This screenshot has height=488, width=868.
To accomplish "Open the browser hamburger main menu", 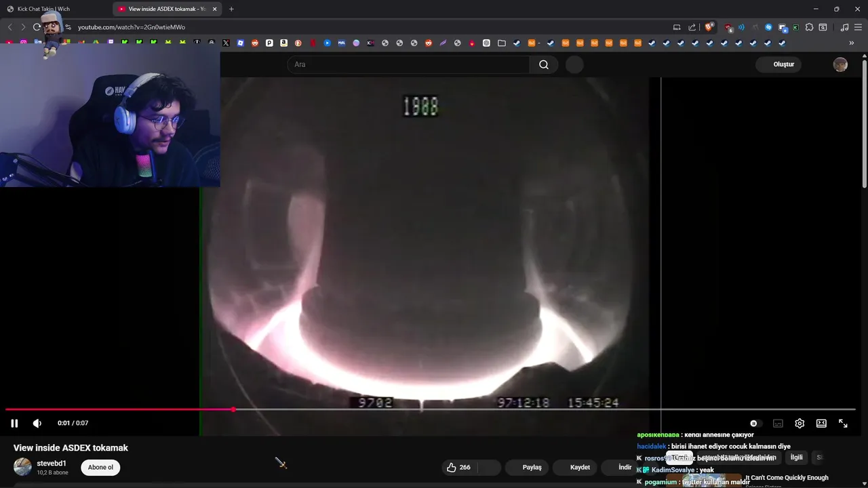I will tap(857, 27).
